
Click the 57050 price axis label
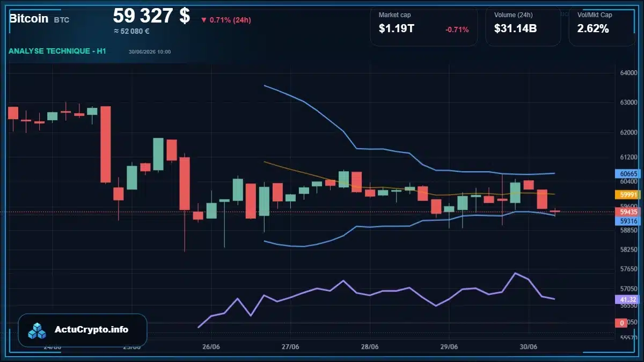pos(628,289)
